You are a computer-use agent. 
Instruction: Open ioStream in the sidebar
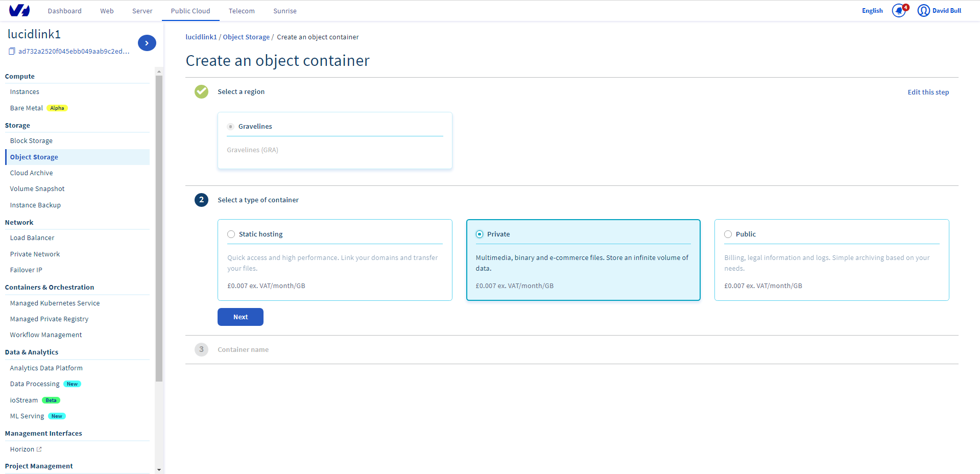coord(24,400)
